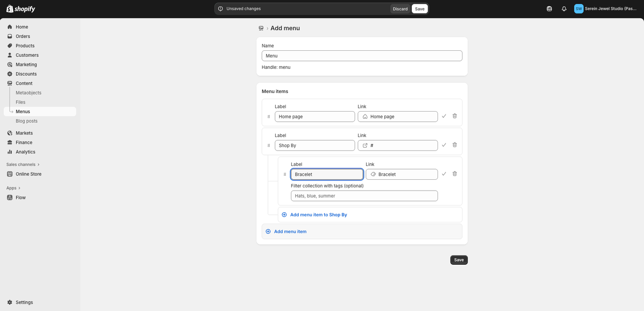The width and height of the screenshot is (644, 311).
Task: Open the Bracelet link picker
Action: pos(401,174)
